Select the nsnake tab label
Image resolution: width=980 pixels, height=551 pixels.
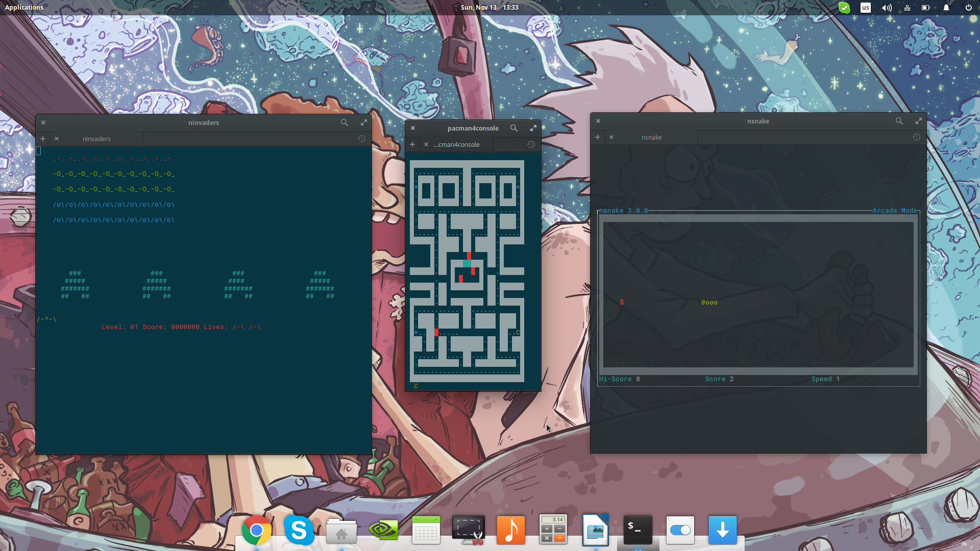[652, 137]
